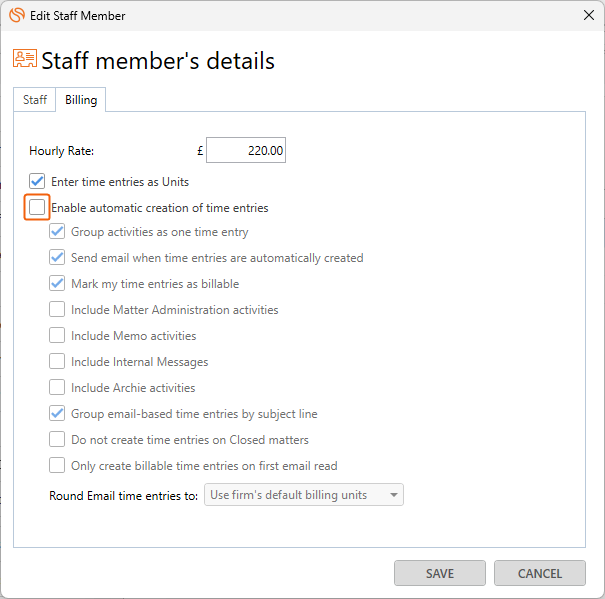This screenshot has height=599, width=605.
Task: Select the Billing tab
Action: 81,100
